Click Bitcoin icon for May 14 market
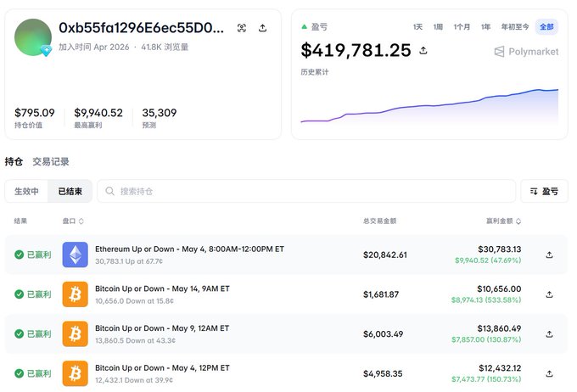This screenshot has height=392, width=577. tap(75, 294)
